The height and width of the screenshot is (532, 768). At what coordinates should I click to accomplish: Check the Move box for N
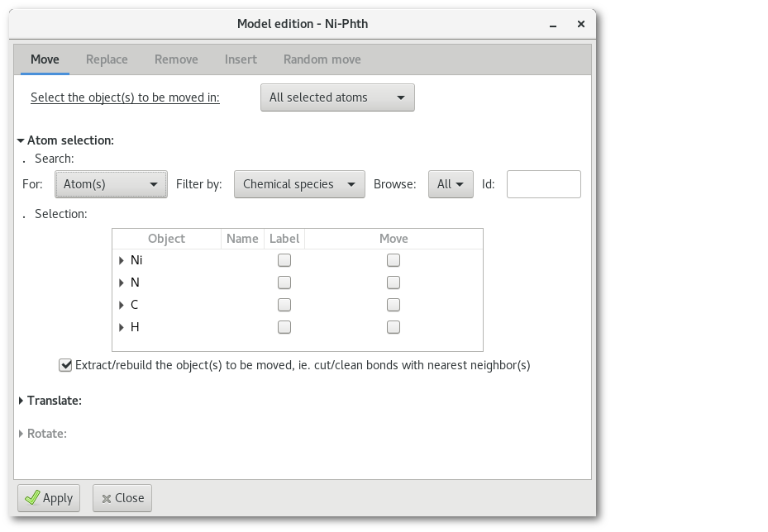pyautogui.click(x=394, y=283)
